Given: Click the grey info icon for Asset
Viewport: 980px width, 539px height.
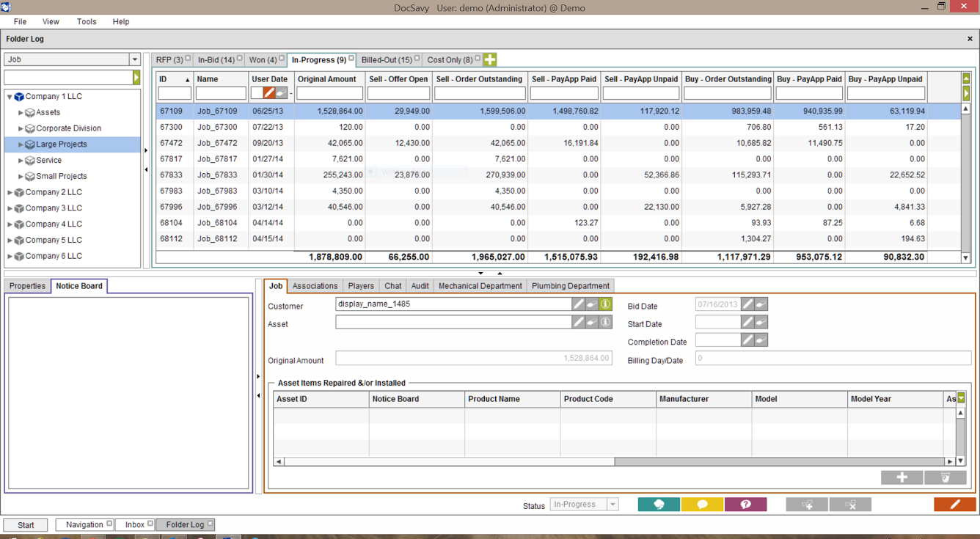Looking at the screenshot, I should click(606, 321).
